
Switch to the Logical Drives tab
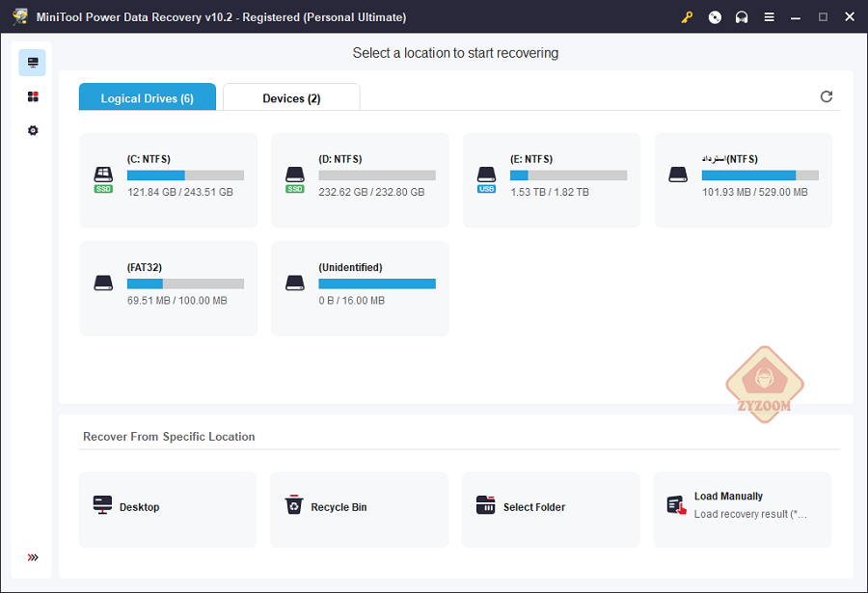coord(148,97)
